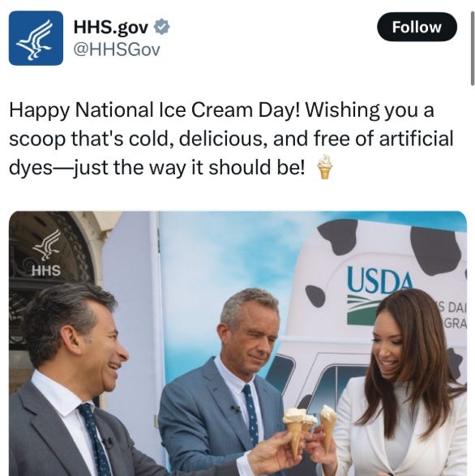Open the @HHSGov handle link
Viewport: 475px width, 476px height.
117,49
